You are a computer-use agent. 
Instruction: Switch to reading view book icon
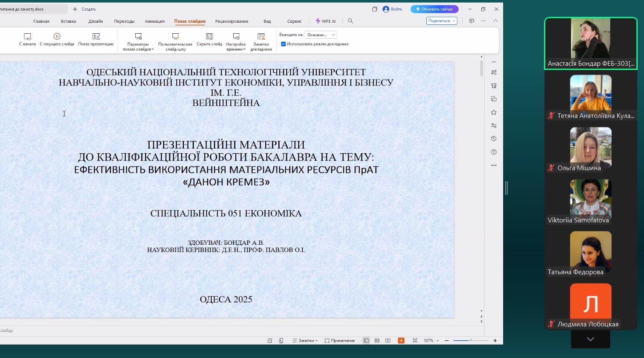point(388,340)
